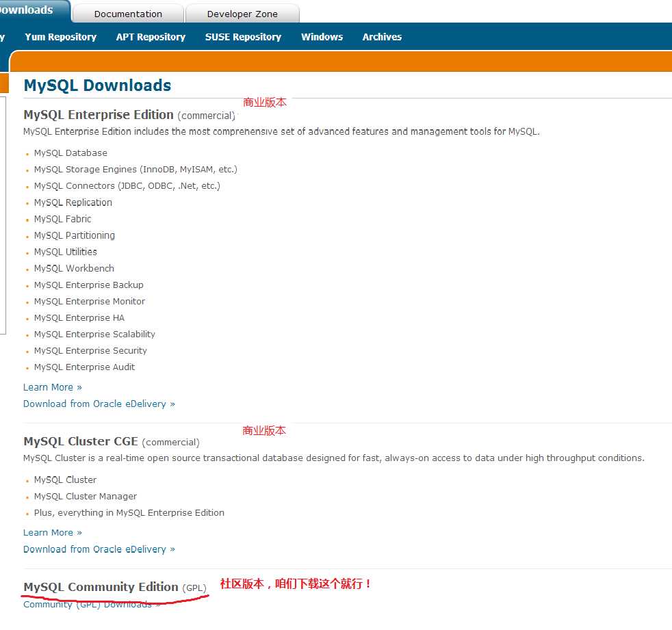Select the MySQL Utilities list item
This screenshot has height=630, width=672.
[66, 252]
